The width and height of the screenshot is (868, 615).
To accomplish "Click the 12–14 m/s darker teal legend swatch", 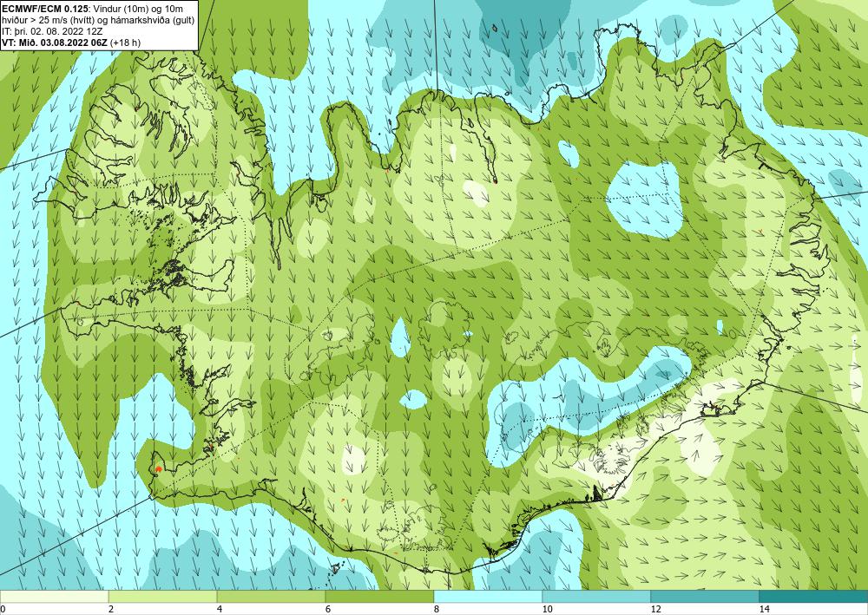I will click(705, 597).
